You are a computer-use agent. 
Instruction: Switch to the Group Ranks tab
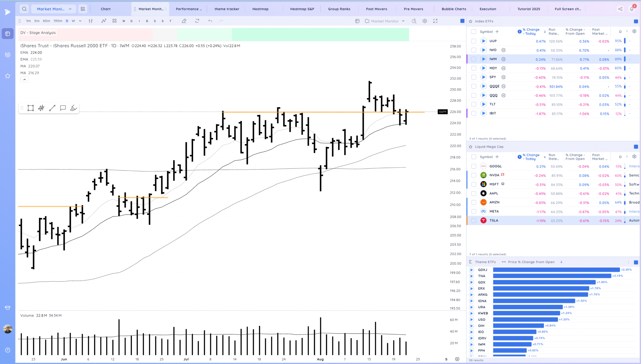coord(339,9)
